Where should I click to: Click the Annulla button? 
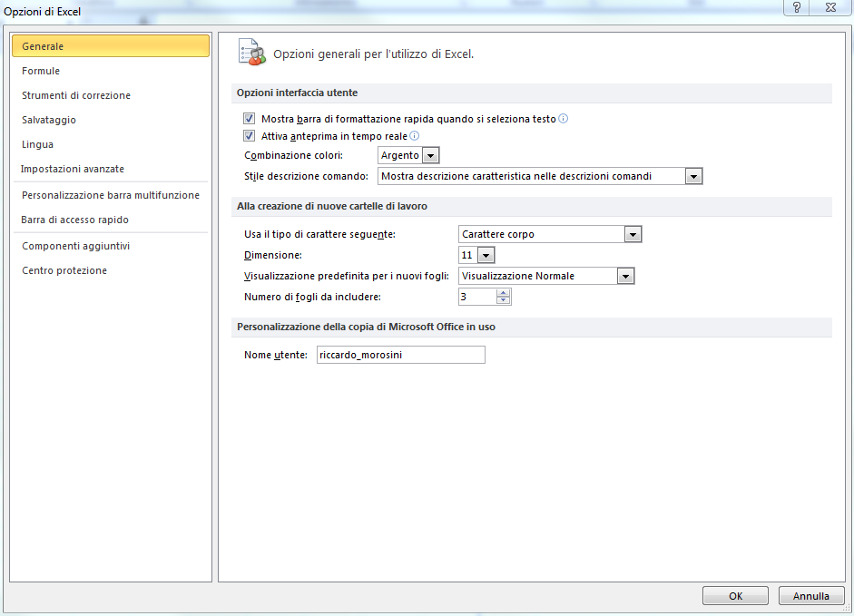811,596
